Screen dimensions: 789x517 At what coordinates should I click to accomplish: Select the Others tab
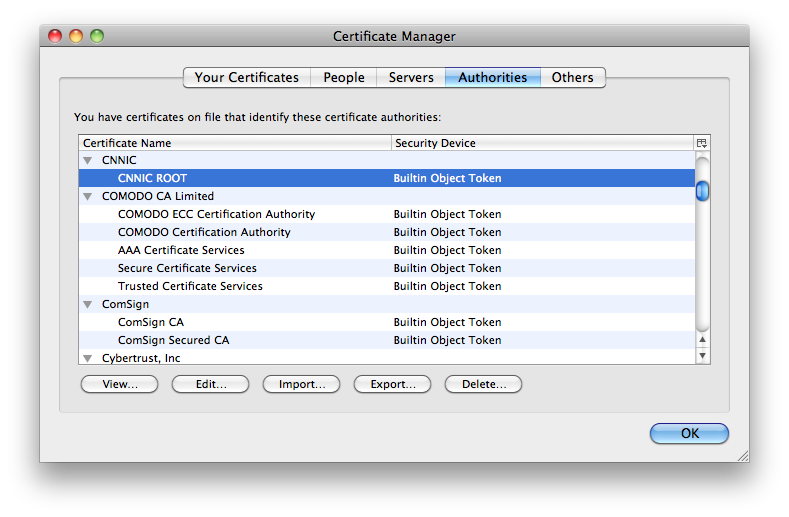pyautogui.click(x=572, y=77)
